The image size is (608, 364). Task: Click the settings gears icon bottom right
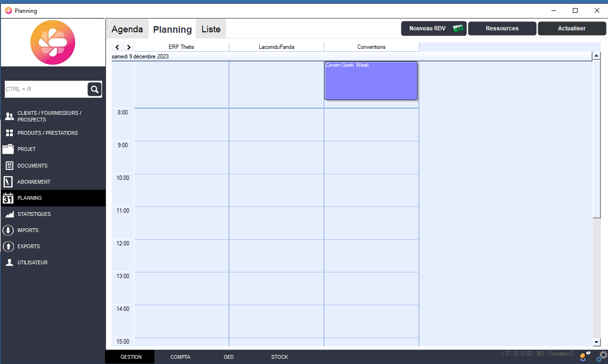click(602, 356)
